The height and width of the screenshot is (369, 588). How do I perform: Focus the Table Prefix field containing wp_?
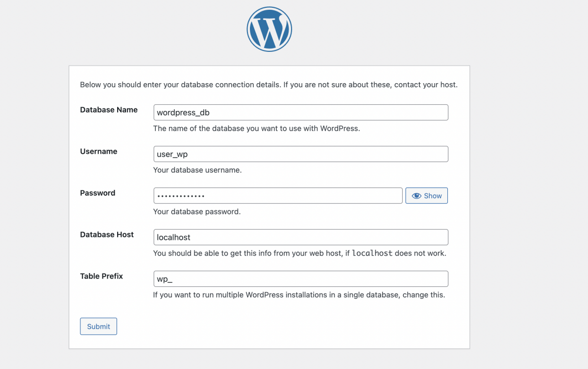[301, 279]
